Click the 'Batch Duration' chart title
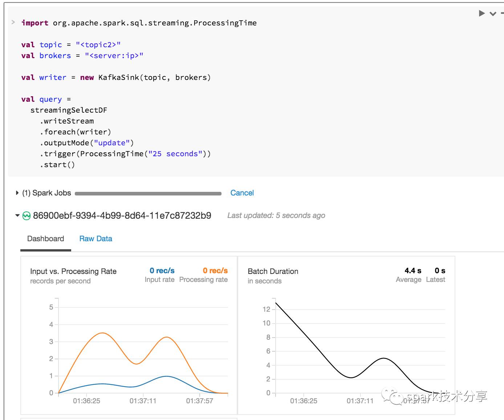Screen dimensions: 504x420 click(273, 271)
